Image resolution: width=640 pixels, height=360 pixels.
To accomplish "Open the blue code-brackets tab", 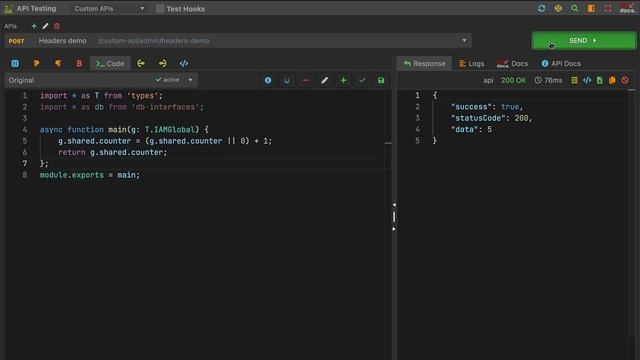I will coord(184,63).
